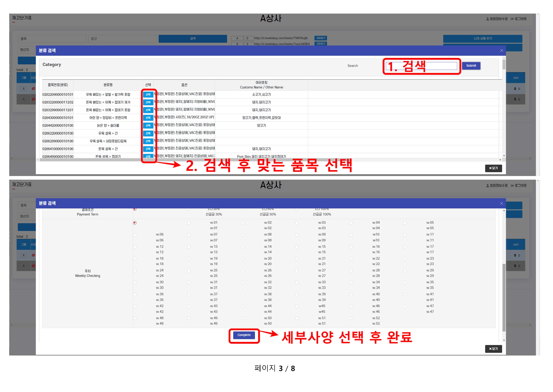
Task: Open the lovetobuy 1vey3oERkS link
Action: [282, 44]
